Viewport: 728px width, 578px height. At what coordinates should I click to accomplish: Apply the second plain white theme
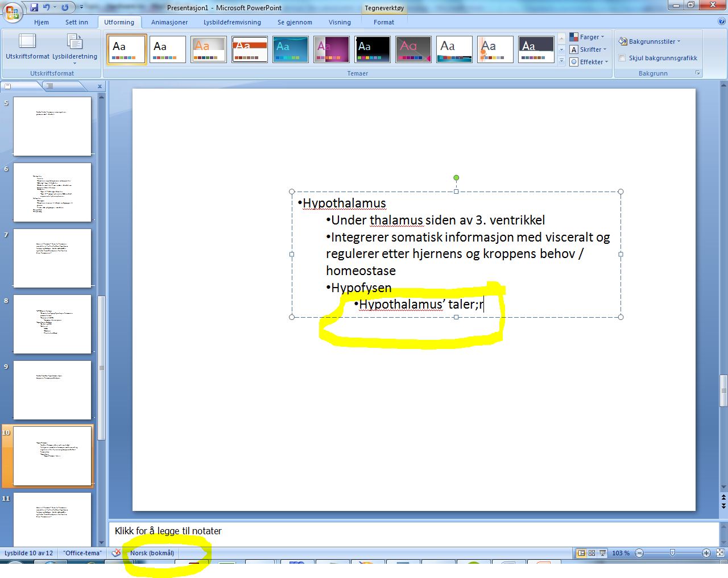[x=168, y=49]
